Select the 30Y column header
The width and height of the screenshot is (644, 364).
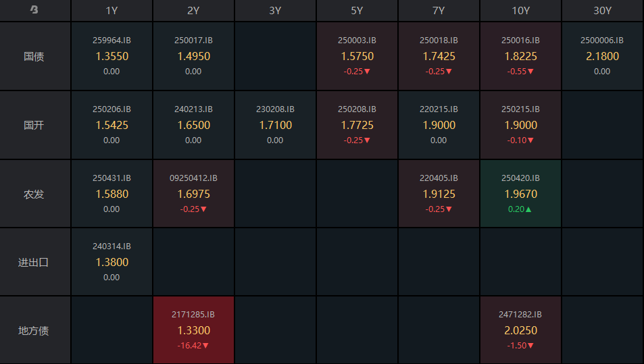coord(603,11)
